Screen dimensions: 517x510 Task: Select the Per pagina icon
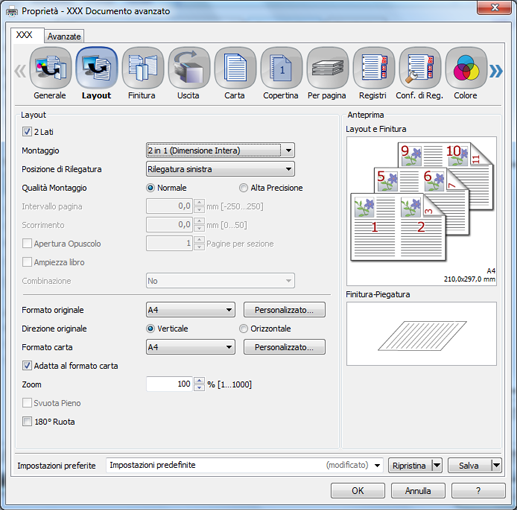point(327,68)
